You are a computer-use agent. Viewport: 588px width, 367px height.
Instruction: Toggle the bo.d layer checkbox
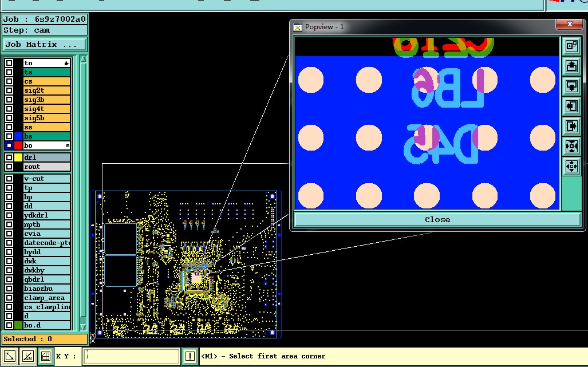(x=9, y=325)
